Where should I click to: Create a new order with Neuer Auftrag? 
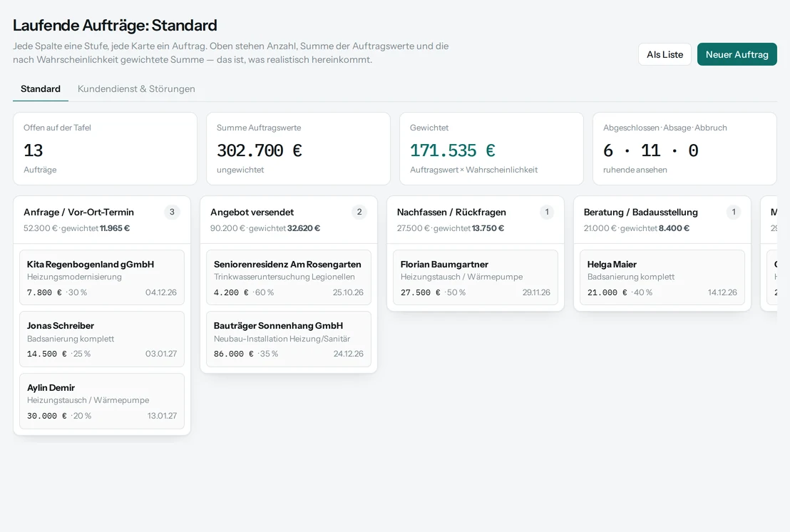pyautogui.click(x=737, y=54)
